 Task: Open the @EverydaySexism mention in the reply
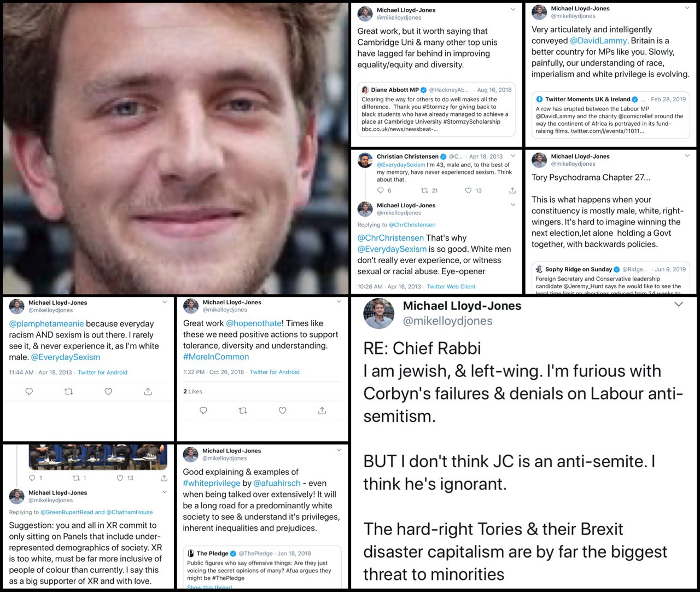point(392,249)
